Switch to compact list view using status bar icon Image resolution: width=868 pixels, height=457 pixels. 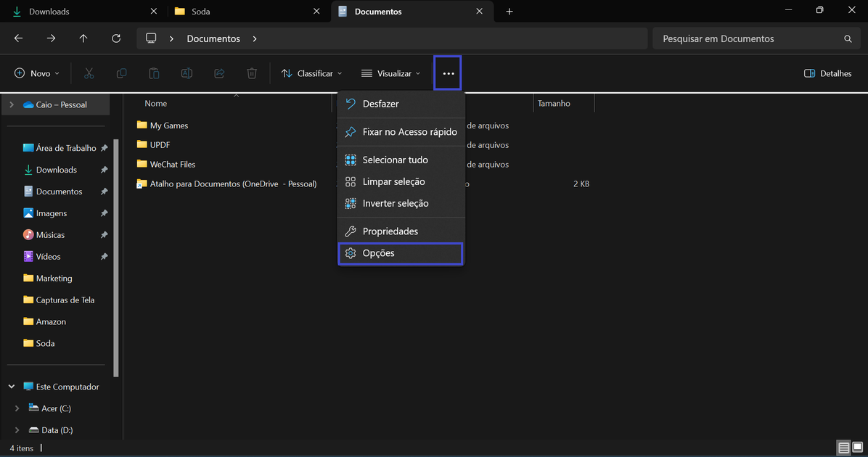click(843, 448)
